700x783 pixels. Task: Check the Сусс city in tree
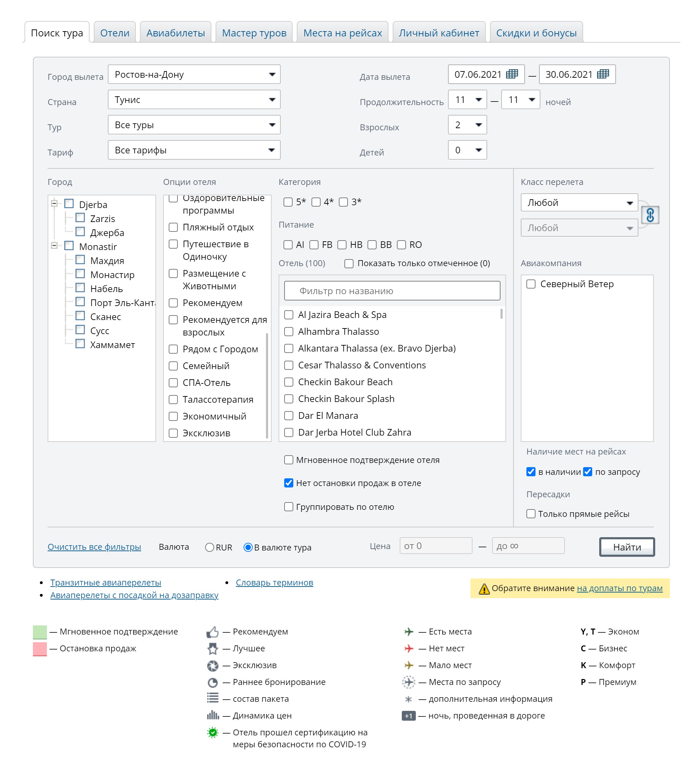[80, 330]
